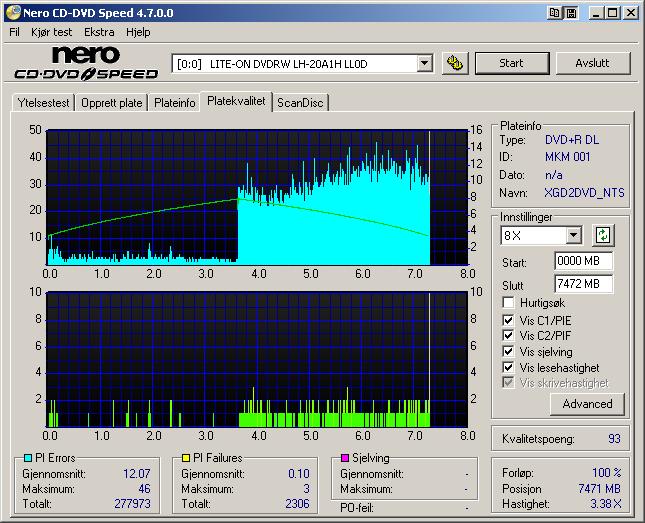Toggle the Vis C2/PIF checkbox

coord(510,336)
